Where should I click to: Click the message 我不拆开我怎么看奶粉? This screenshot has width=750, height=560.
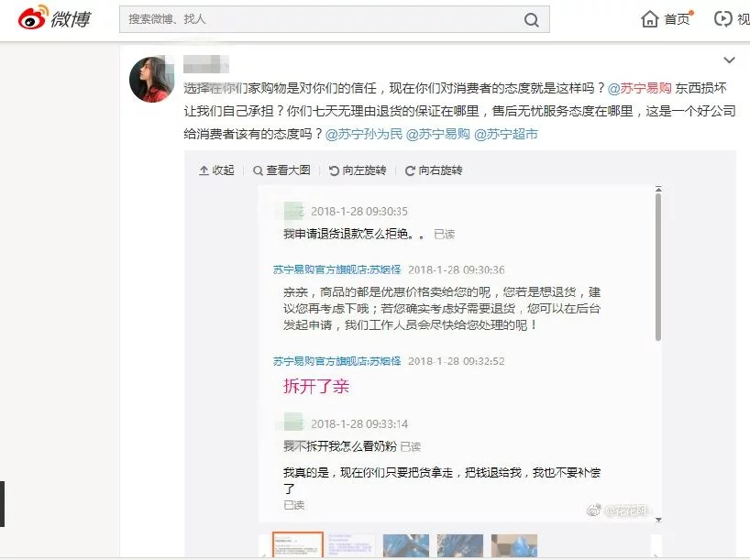pyautogui.click(x=339, y=446)
